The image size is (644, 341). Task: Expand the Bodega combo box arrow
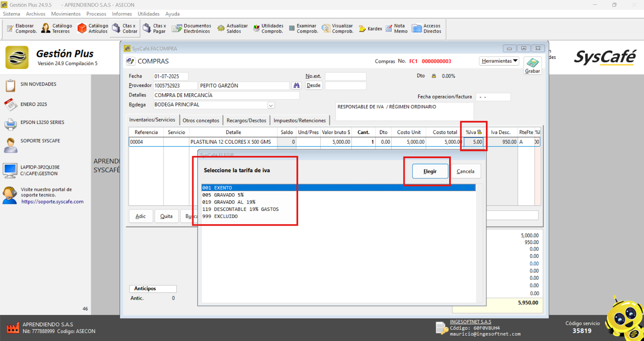click(271, 105)
